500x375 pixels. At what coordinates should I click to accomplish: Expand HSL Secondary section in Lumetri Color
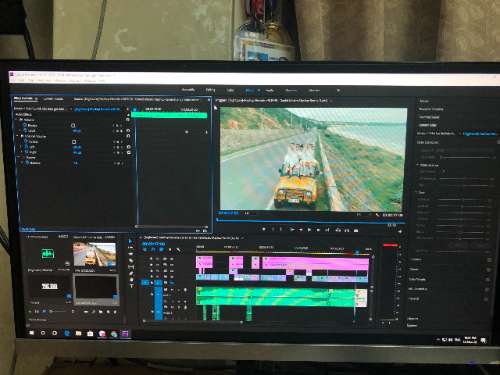click(418, 289)
